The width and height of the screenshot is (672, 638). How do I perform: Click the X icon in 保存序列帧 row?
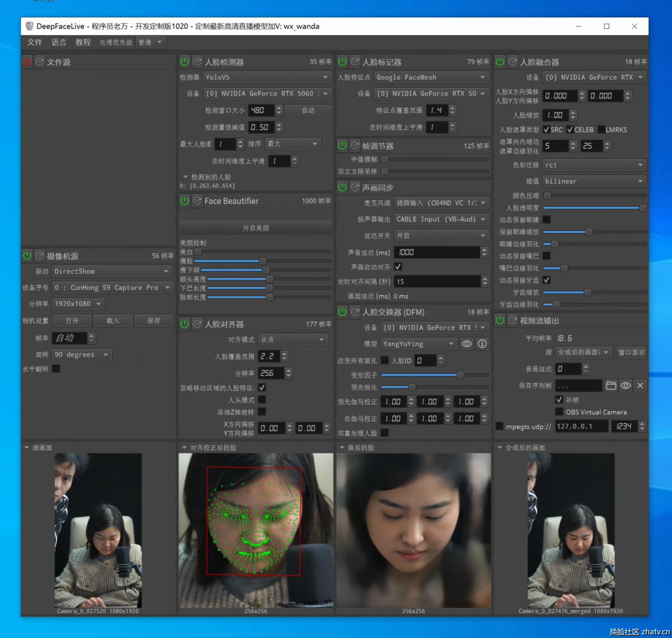point(640,386)
